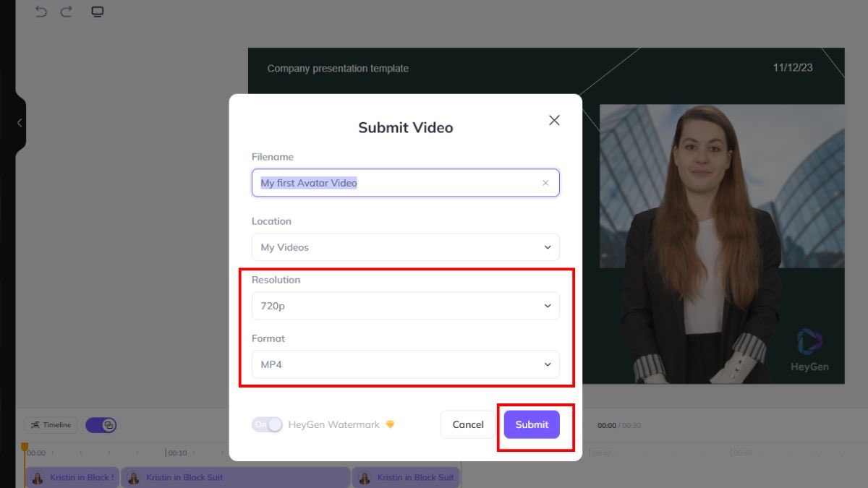The height and width of the screenshot is (488, 868).
Task: Open the Location dropdown showing My Videos
Action: (405, 247)
